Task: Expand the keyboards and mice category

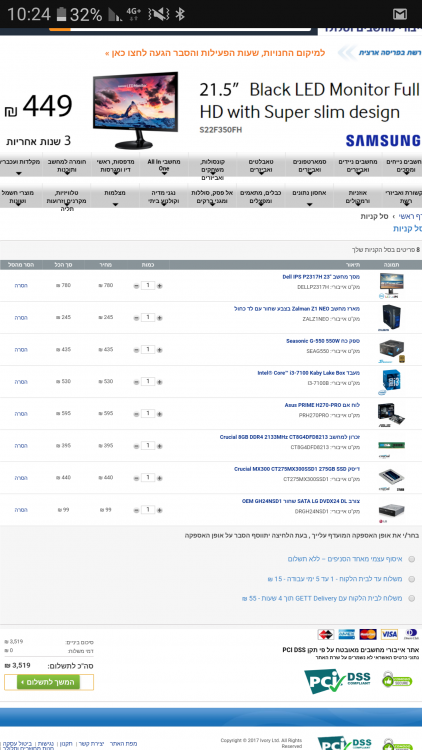Action: click(x=19, y=165)
